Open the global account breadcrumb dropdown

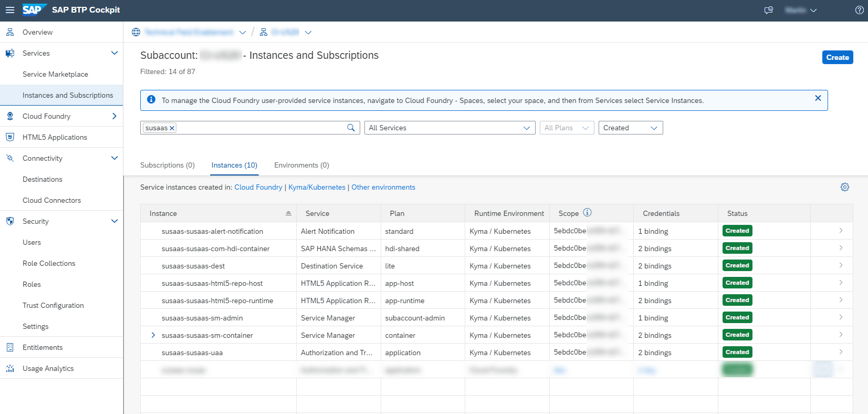click(x=243, y=33)
